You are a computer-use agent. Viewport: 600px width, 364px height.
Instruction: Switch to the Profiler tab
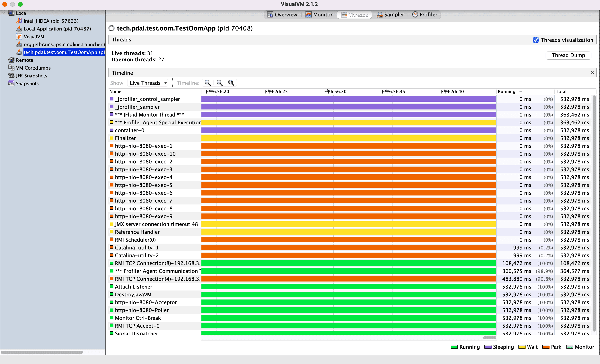(425, 15)
